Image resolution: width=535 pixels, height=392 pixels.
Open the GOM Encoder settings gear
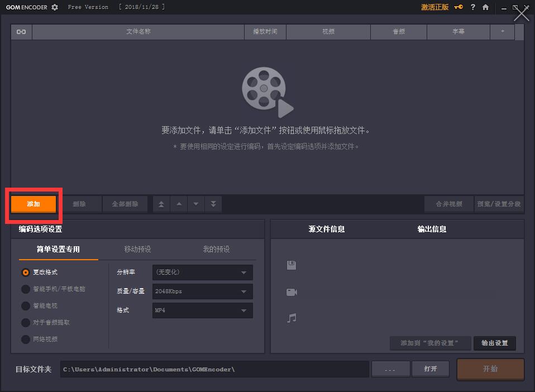[54, 7]
